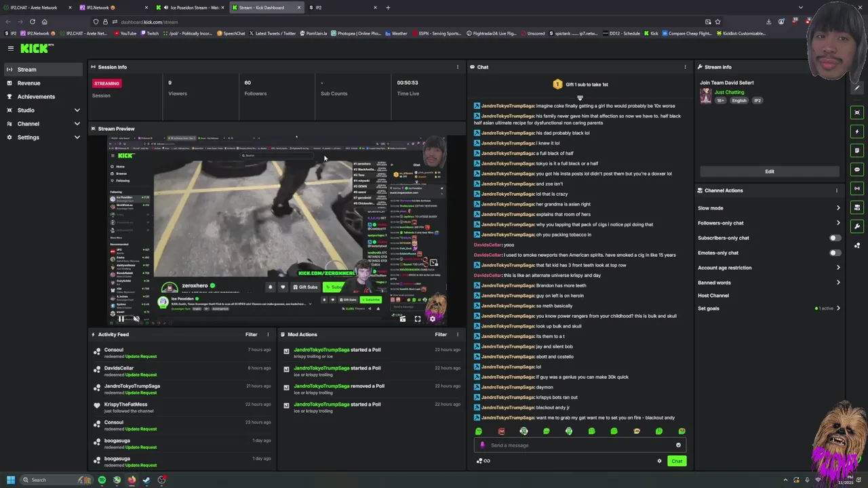Select the first green emote in emote row

tap(479, 431)
